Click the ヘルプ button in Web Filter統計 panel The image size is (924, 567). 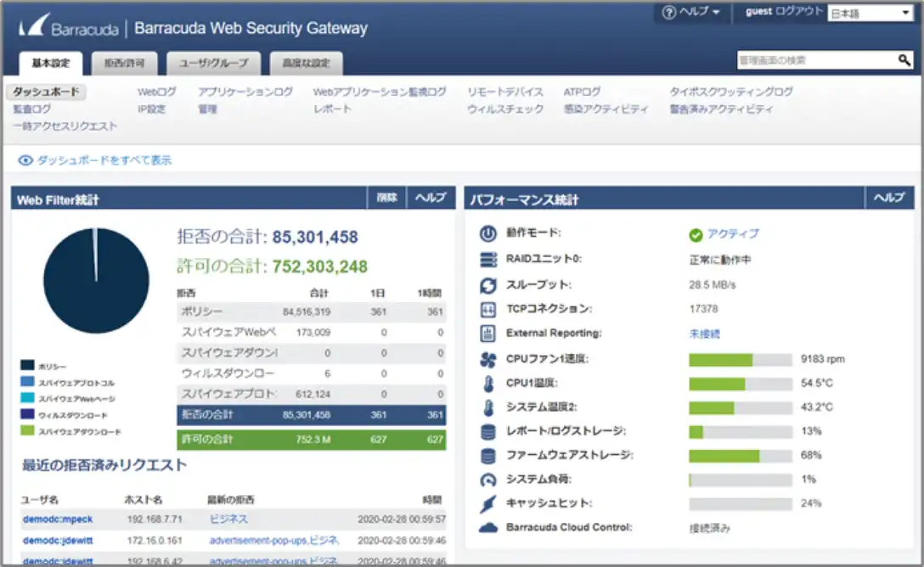coord(431,198)
